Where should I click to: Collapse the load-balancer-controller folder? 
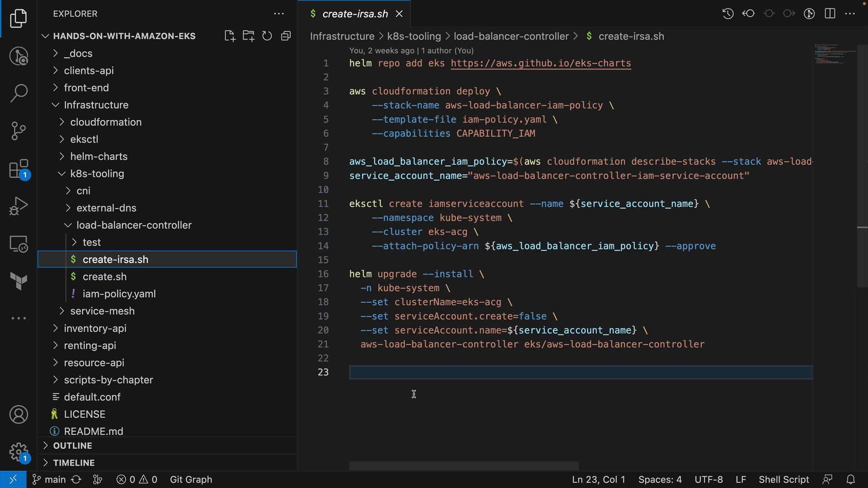tap(134, 225)
